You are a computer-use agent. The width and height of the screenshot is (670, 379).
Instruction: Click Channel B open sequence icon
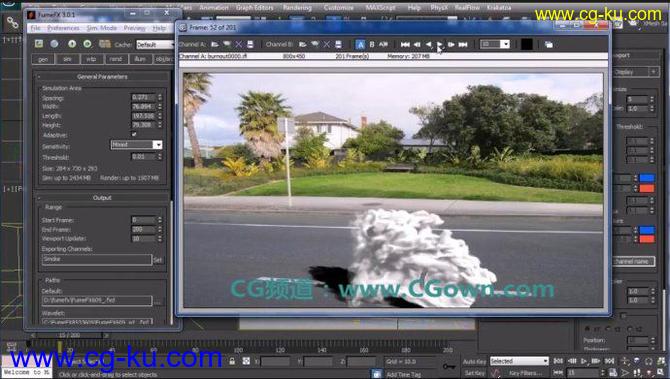pos(315,44)
